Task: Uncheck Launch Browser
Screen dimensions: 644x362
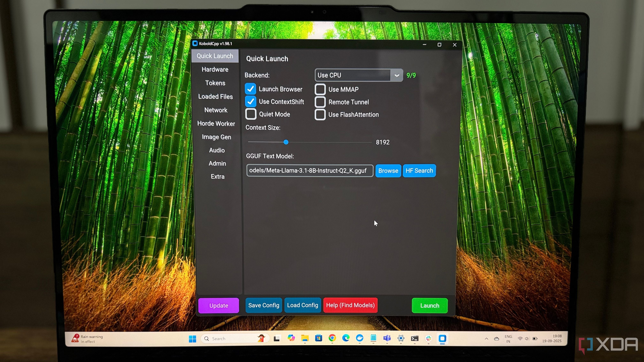Action: (250, 89)
